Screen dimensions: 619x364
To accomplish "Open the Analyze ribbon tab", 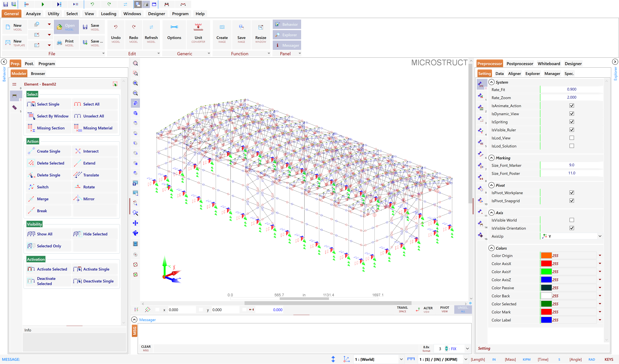I will pos(33,14).
